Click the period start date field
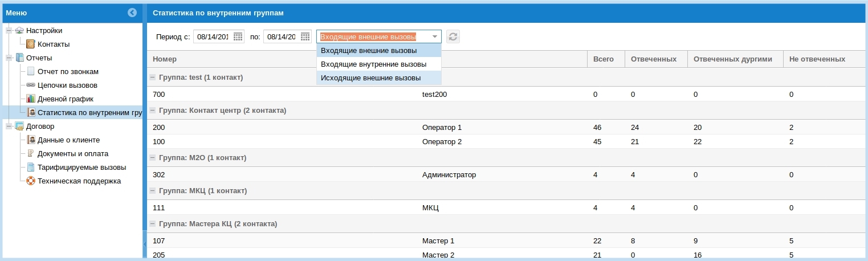Viewport: 868px width, 261px height. pyautogui.click(x=212, y=36)
